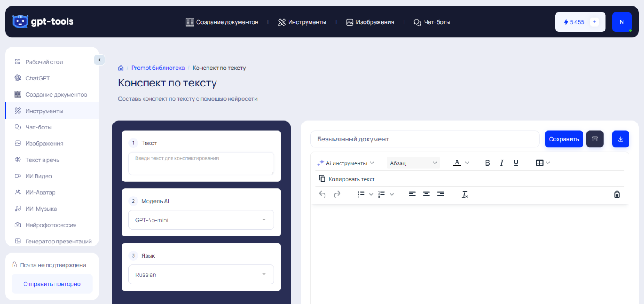
Task: Open ИИ-Музыка in the sidebar
Action: 42,209
